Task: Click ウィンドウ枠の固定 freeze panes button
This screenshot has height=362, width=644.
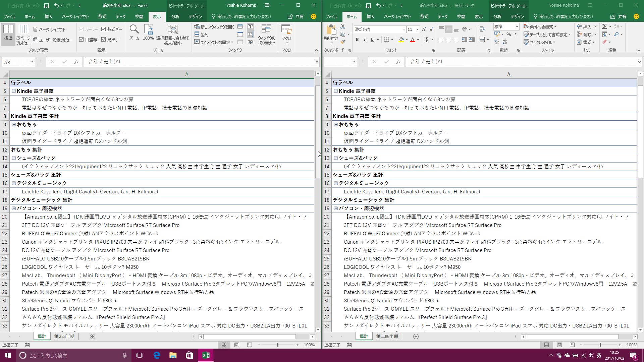Action: 214,42
